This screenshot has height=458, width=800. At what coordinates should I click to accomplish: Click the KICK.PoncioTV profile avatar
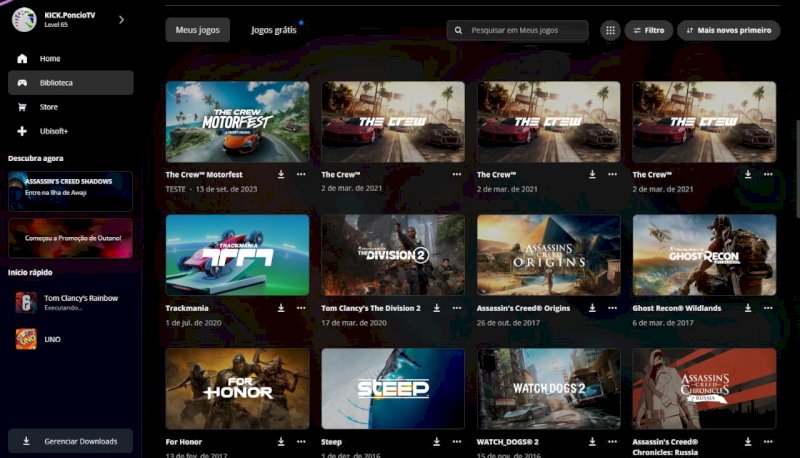click(x=24, y=19)
